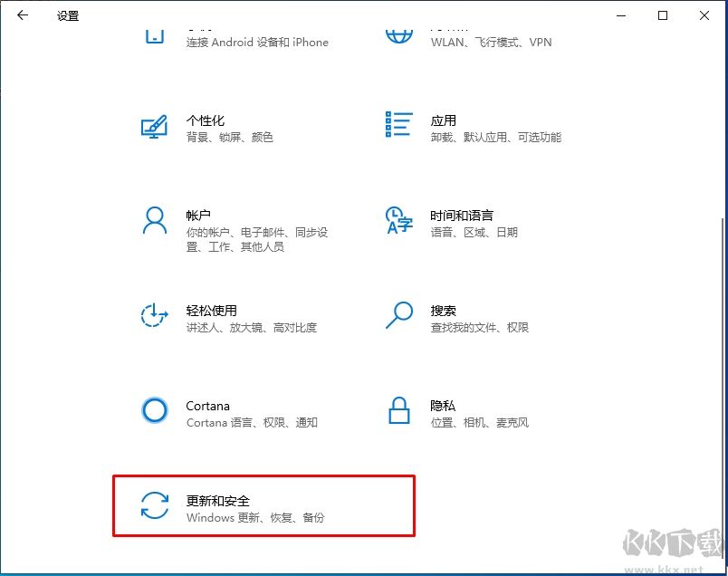
Task: Open the 个性化 paintbrush icon
Action: pos(154,127)
